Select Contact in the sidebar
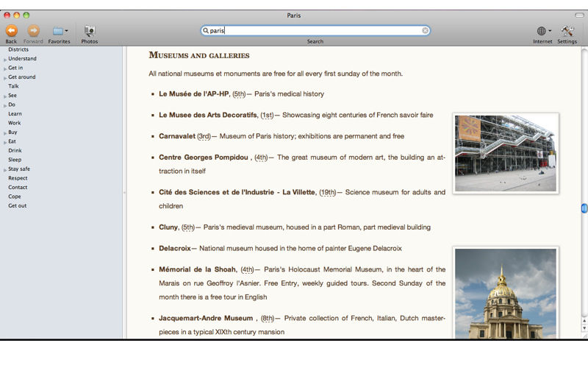This screenshot has height=368, width=588. [x=18, y=187]
